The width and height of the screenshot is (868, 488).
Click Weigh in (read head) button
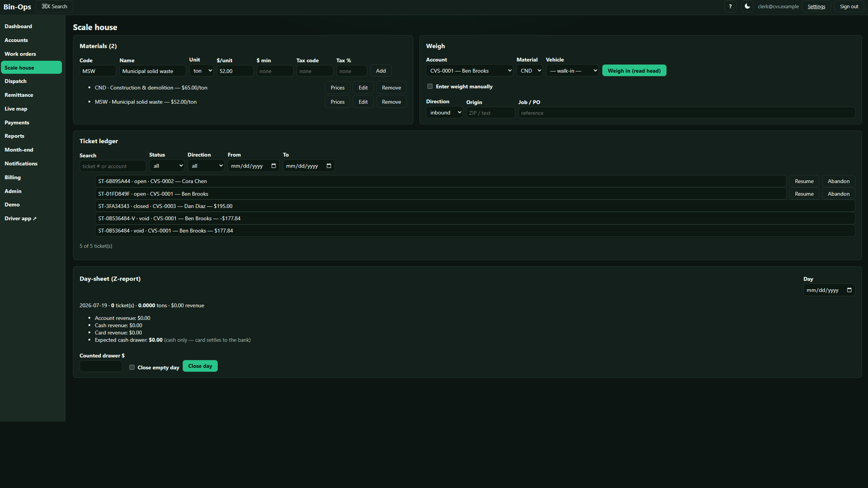[634, 71]
